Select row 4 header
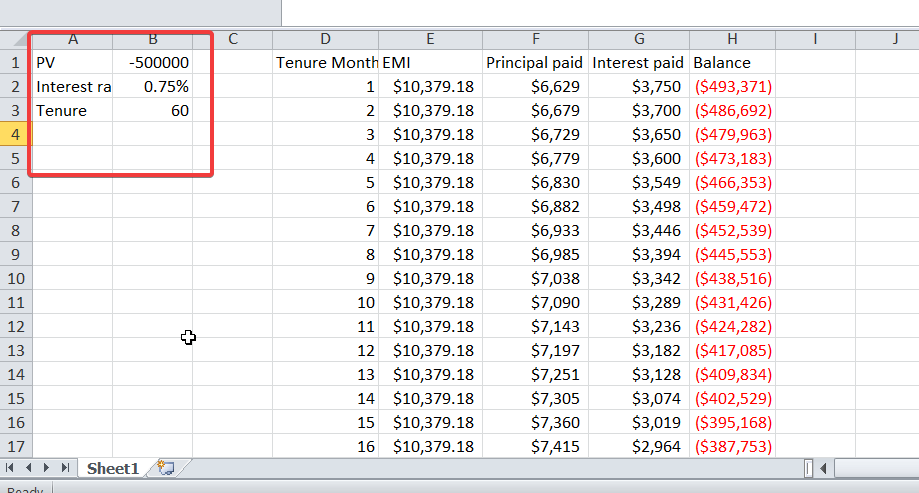Viewport: 919px width, 493px height. coord(16,134)
